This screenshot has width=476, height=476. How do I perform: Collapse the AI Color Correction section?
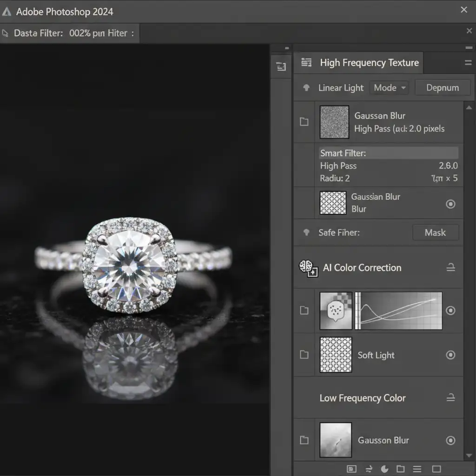click(x=450, y=267)
